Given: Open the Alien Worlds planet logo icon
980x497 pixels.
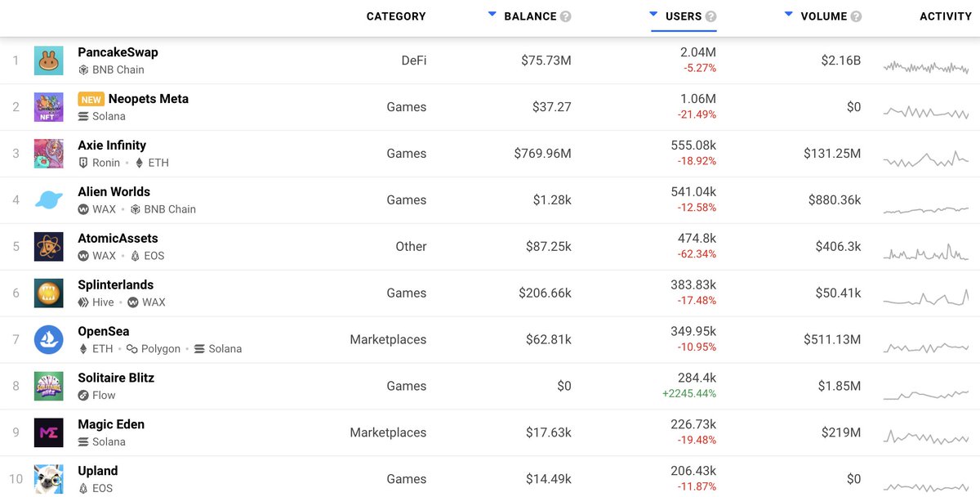Looking at the screenshot, I should pyautogui.click(x=48, y=200).
